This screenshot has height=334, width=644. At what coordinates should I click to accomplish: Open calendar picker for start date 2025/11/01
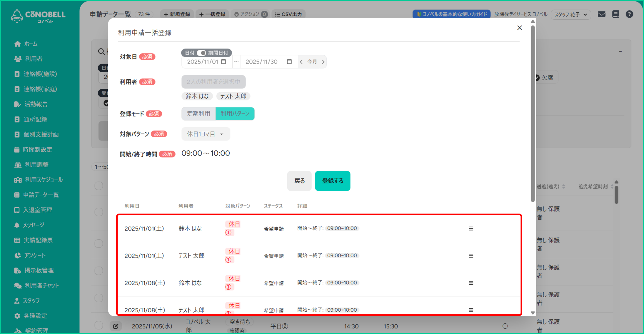(x=223, y=62)
